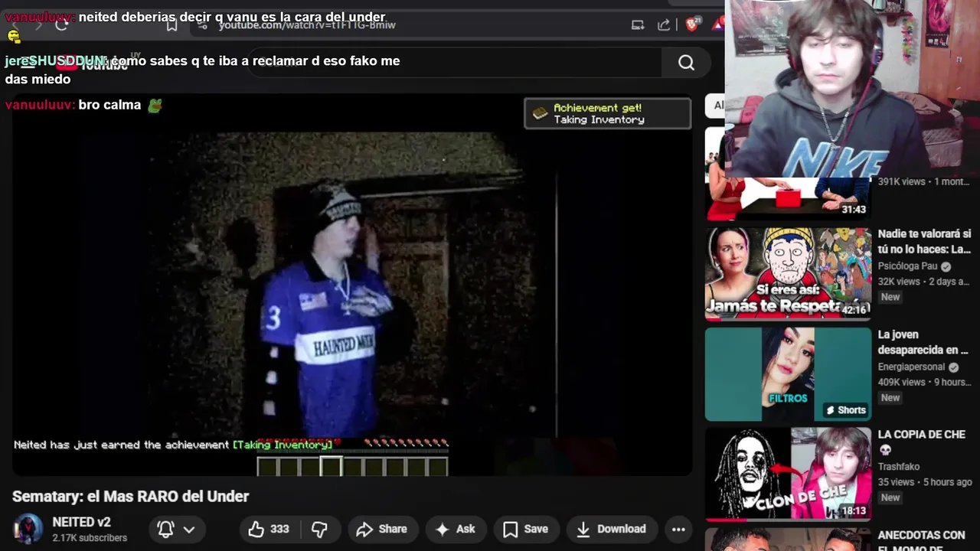Image resolution: width=980 pixels, height=551 pixels.
Task: Click the video player showing the Sematary clip
Action: pos(352,285)
